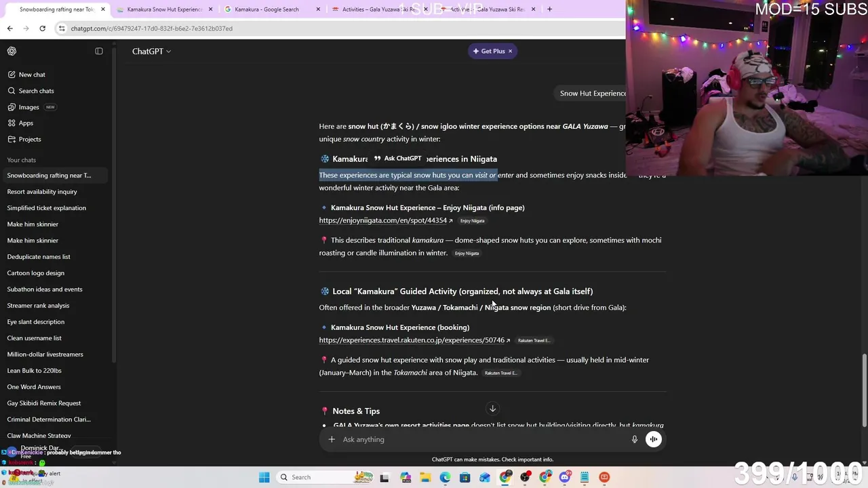868x488 pixels.
Task: Open a new browser tab
Action: click(x=549, y=9)
